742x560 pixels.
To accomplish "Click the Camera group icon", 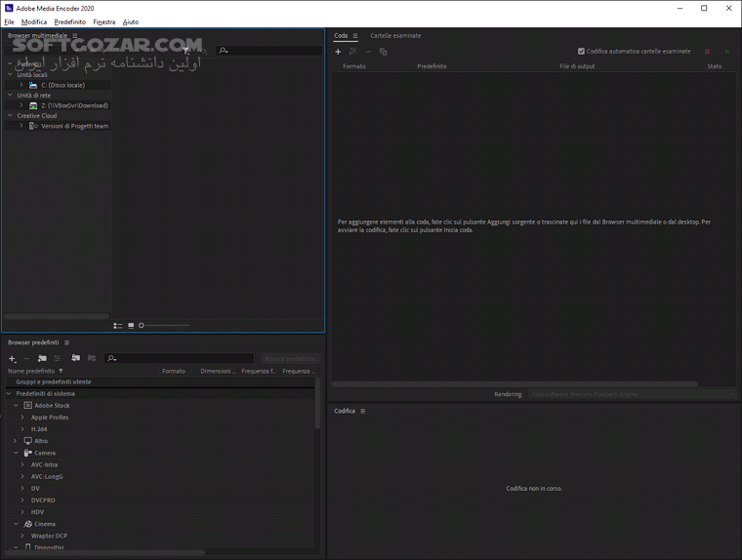I will tap(28, 453).
